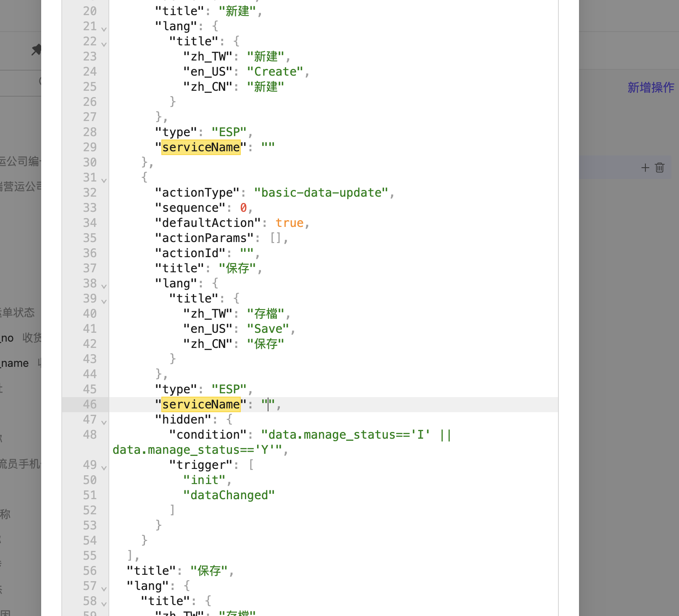Collapse the fold arrow on line 21
Screen dimensions: 679x616
104,29
